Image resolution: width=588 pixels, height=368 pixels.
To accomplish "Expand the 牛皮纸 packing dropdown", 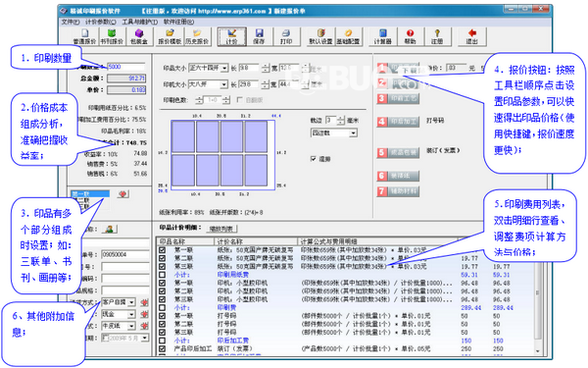I will 131,326.
